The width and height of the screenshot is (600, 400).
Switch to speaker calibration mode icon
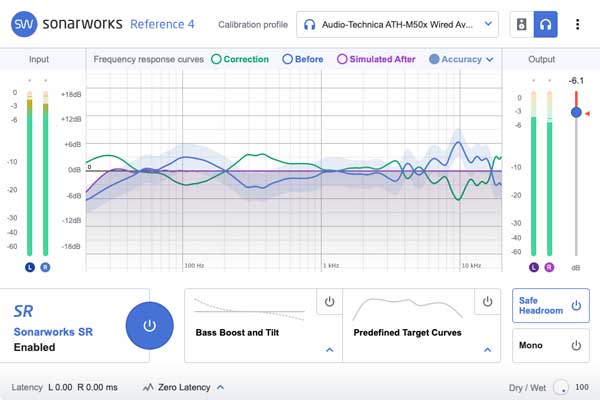click(522, 24)
